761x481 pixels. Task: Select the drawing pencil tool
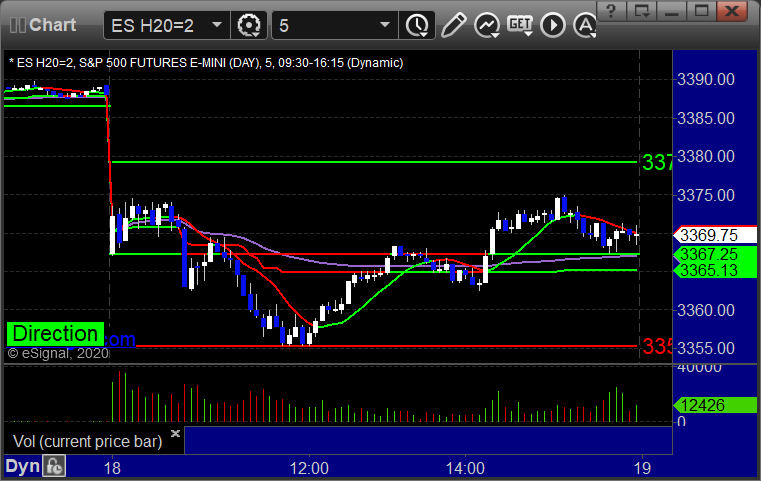point(453,25)
